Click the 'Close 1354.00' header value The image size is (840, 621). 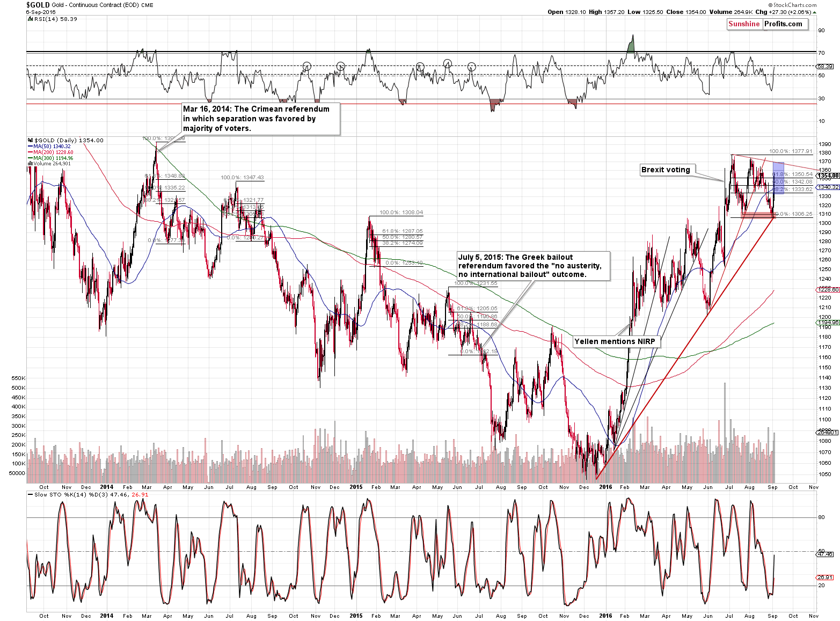pos(686,12)
